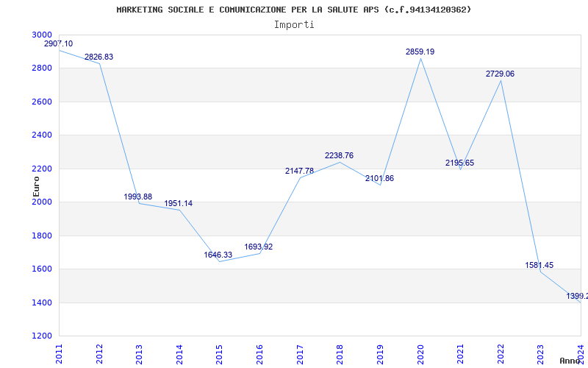Viewport: 588px width, 368px height.
Task: Click the 2020 x-axis year label
Action: 420,354
